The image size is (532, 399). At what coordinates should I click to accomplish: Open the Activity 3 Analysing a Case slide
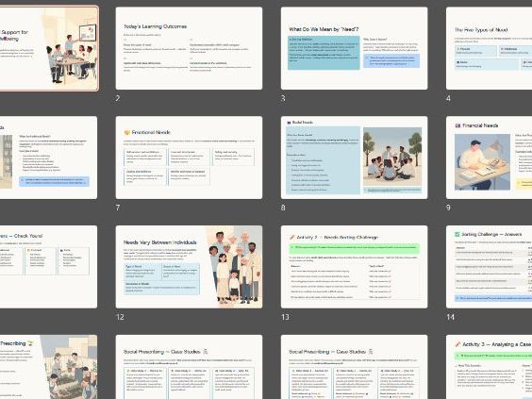[x=489, y=367]
